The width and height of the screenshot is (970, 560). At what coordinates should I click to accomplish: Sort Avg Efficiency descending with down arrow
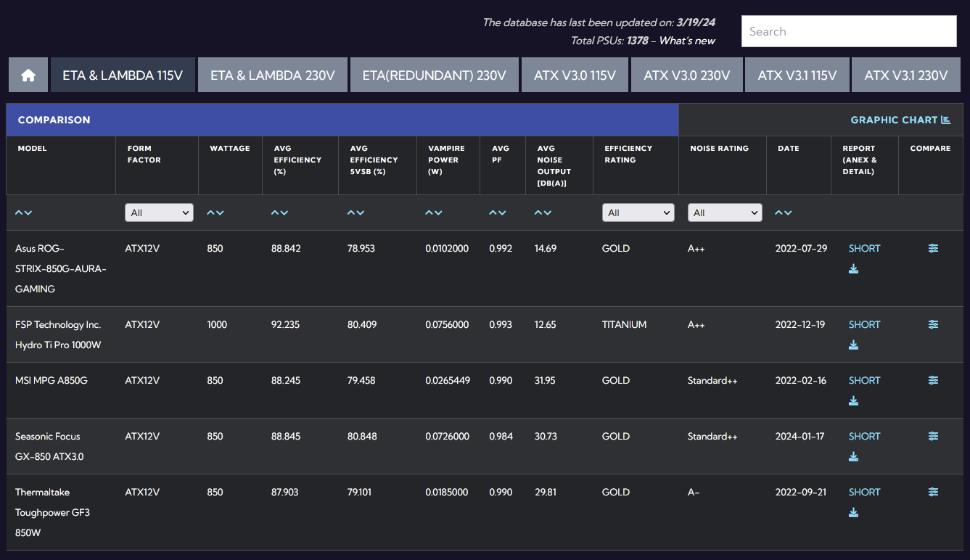click(284, 213)
